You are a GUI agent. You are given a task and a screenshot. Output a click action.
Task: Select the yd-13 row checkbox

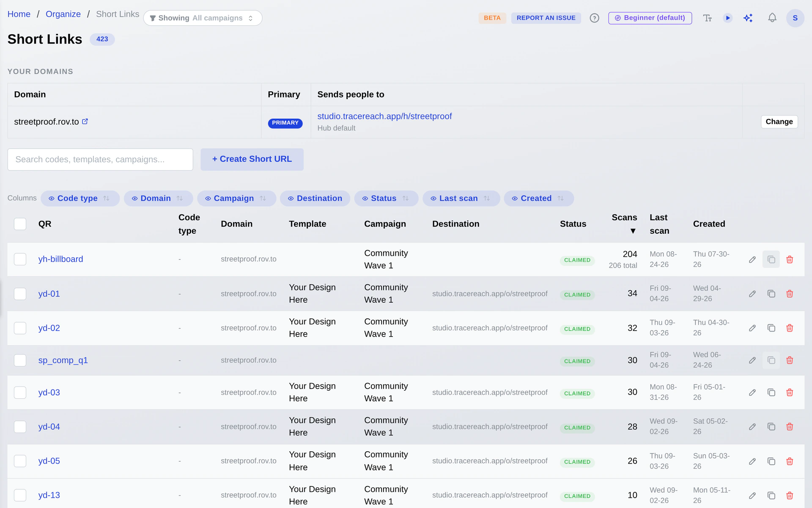point(20,495)
